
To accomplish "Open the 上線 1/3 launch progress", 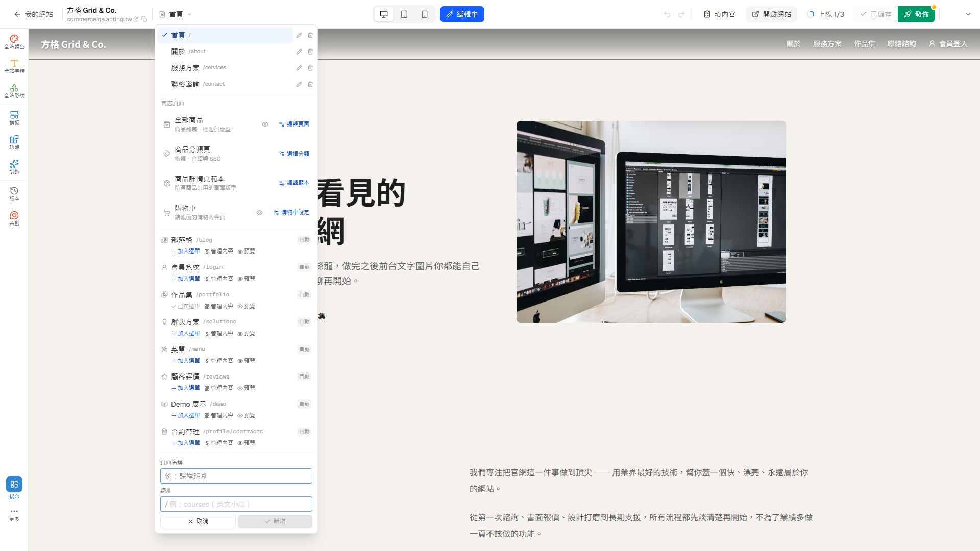I will [825, 14].
